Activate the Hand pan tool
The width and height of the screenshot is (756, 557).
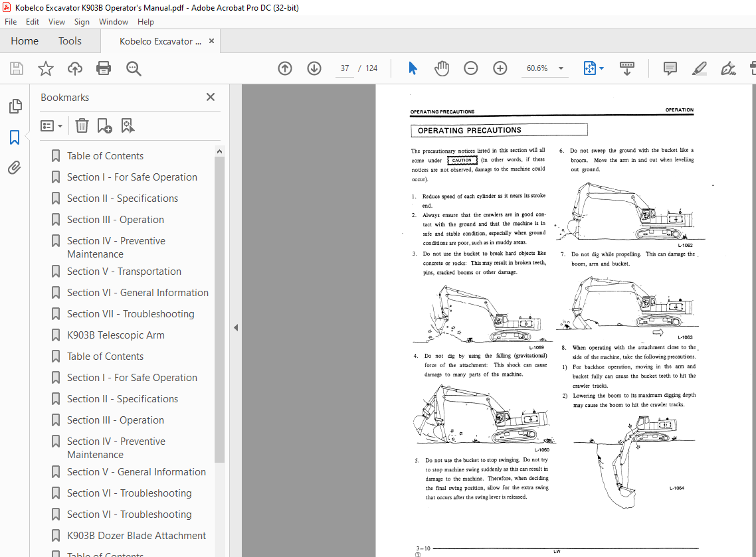442,68
